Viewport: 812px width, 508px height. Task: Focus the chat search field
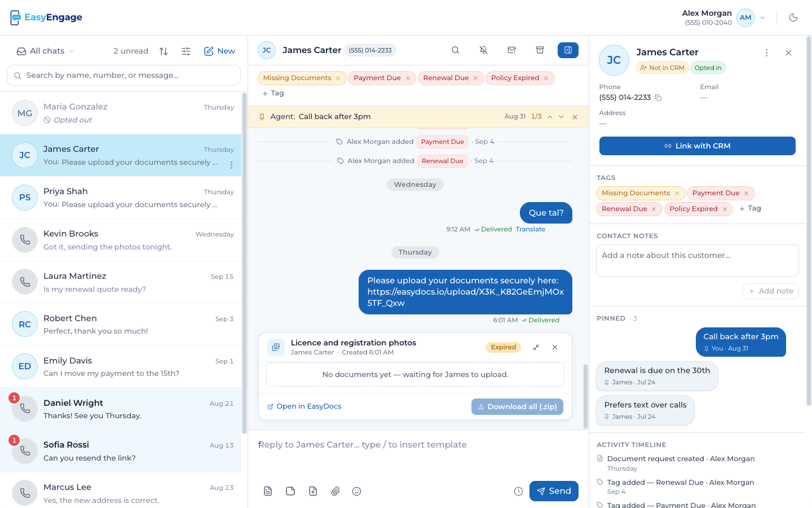[123, 75]
